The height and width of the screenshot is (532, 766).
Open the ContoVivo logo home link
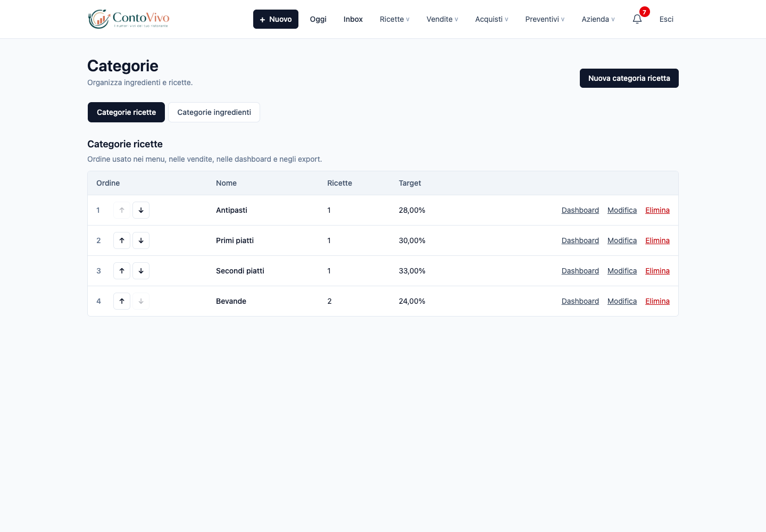coord(129,19)
